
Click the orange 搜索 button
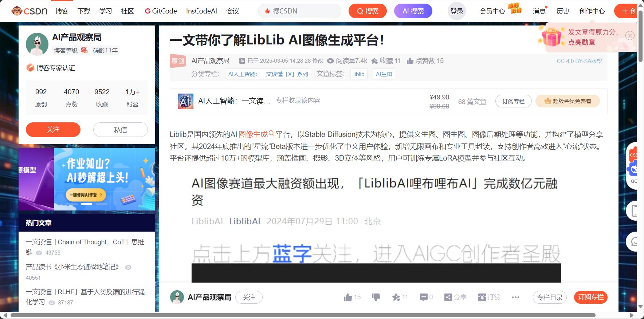[x=368, y=11]
